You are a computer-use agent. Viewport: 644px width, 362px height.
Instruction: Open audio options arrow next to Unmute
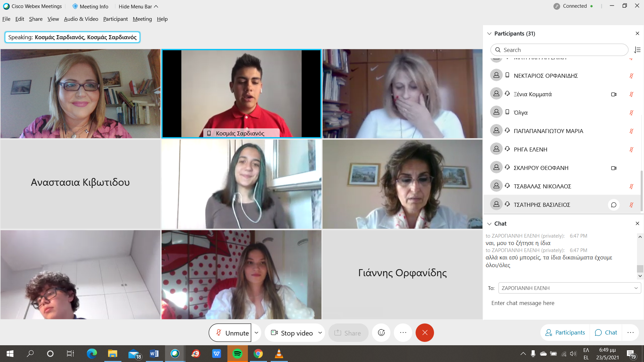256,333
